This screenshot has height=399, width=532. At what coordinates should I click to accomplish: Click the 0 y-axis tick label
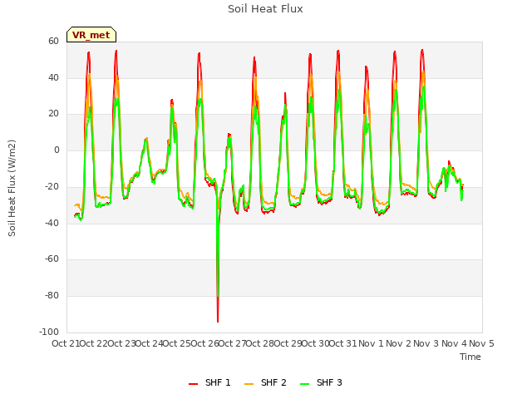[57, 150]
